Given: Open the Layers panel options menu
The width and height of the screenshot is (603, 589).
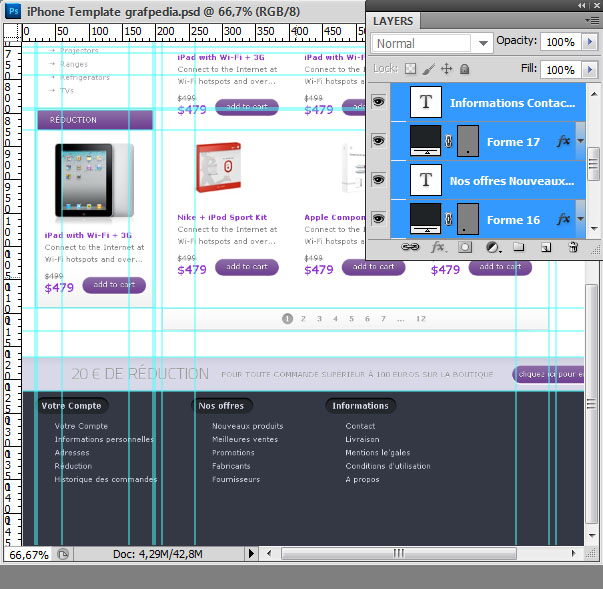Looking at the screenshot, I should pos(591,20).
